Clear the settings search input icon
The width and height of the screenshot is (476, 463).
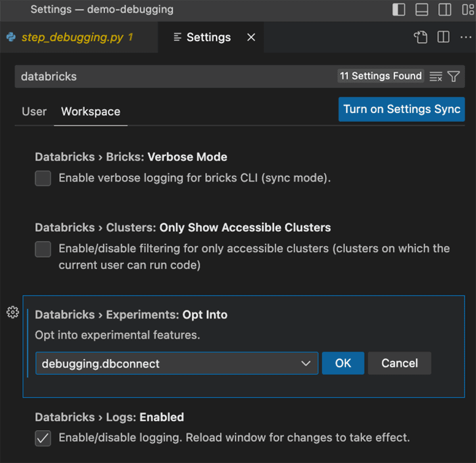pos(436,76)
